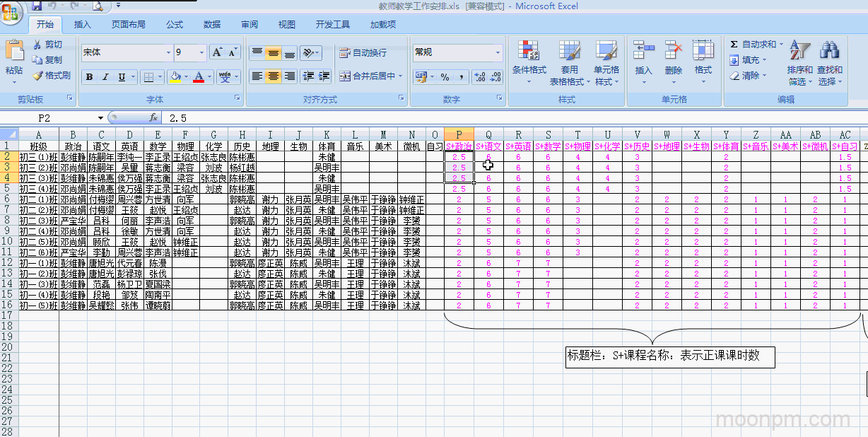
Task: Toggle top vertical alignment
Action: 257,53
